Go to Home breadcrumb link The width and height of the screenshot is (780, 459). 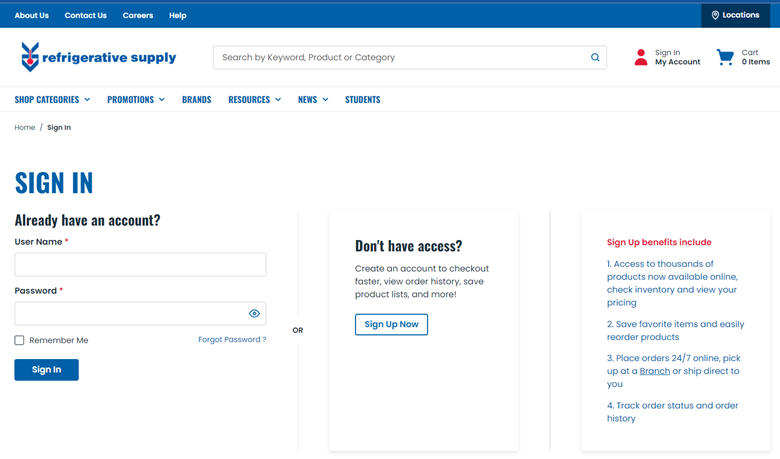click(25, 127)
